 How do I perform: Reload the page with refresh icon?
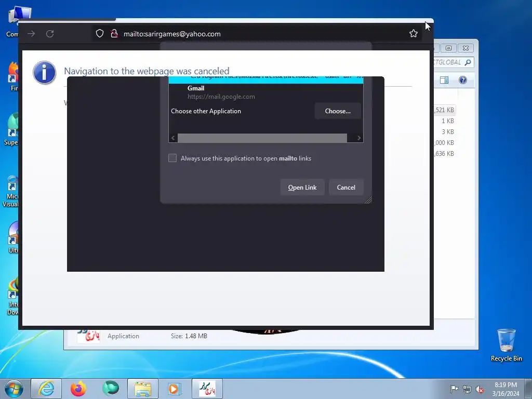[x=50, y=34]
